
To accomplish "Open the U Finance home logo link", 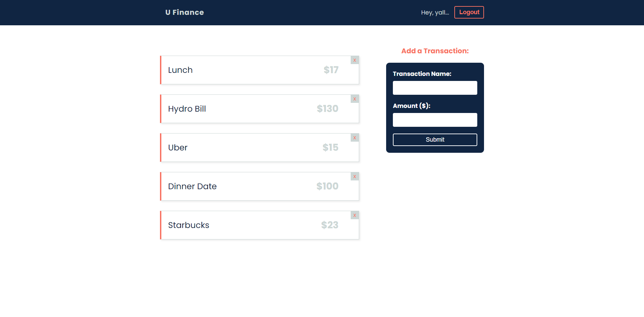I will tap(185, 12).
